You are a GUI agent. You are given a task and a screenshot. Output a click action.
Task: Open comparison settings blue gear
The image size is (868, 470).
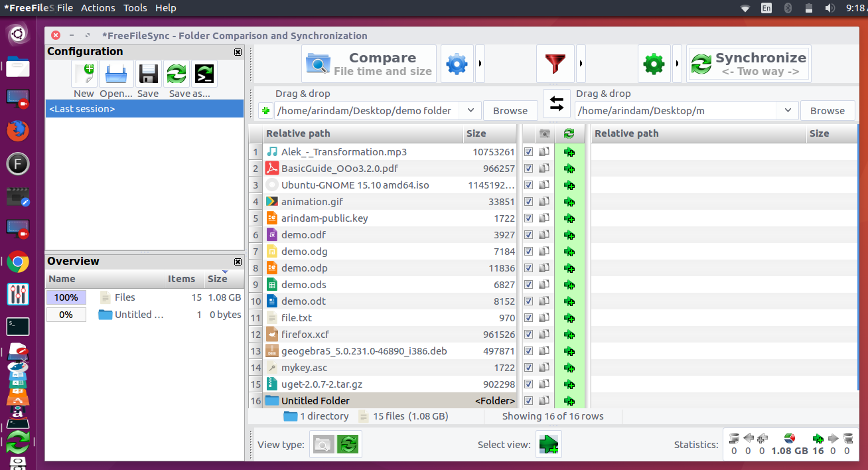pyautogui.click(x=457, y=64)
